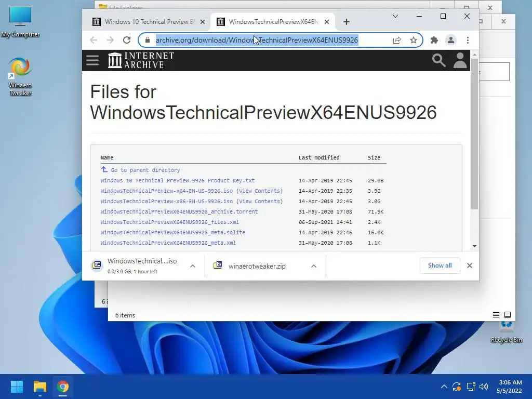Open WindowsTechnicalPreviewX64ENUS9926_meta.sqlite
The image size is (532, 399).
tap(172, 232)
